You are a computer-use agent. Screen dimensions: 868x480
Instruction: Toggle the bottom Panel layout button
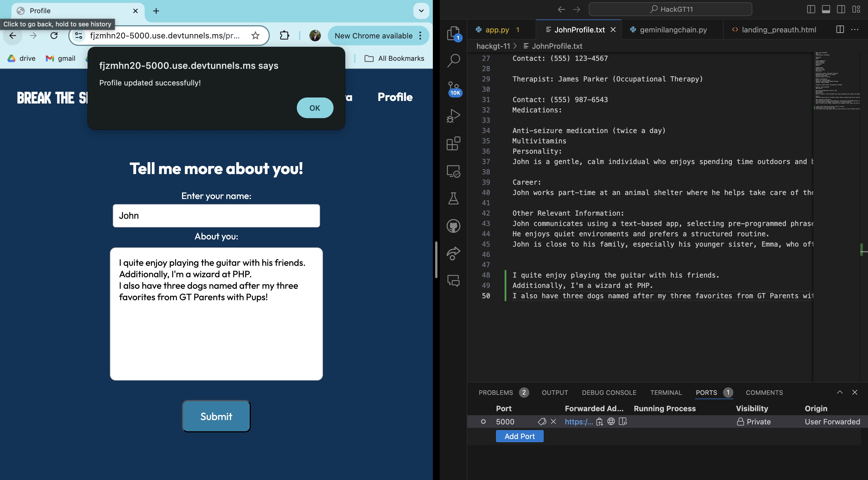(826, 9)
